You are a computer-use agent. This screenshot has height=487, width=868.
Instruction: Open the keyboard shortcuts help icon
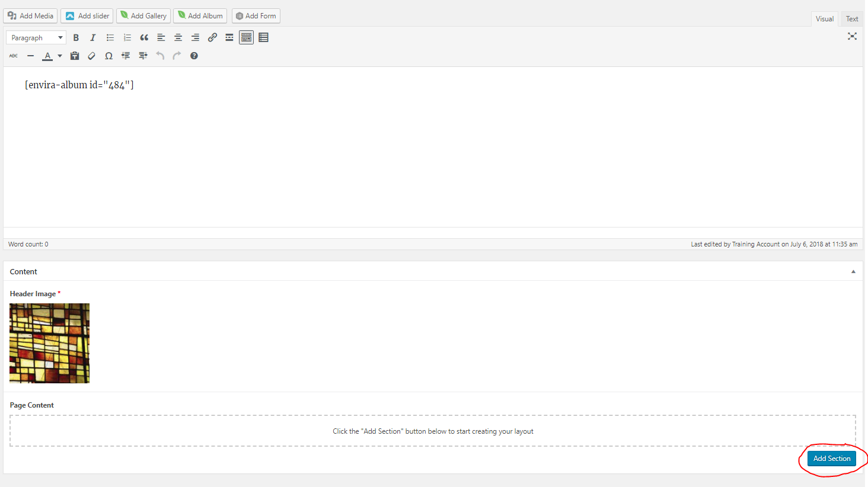click(194, 56)
